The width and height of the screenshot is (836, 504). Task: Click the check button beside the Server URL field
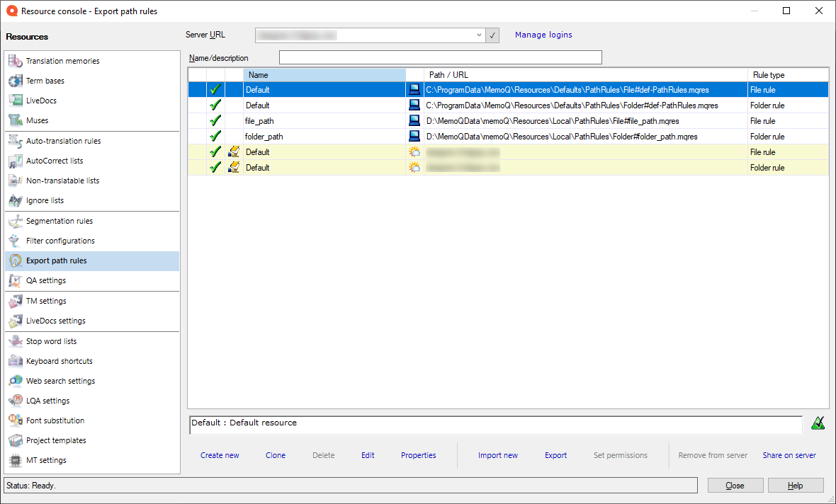pos(492,35)
